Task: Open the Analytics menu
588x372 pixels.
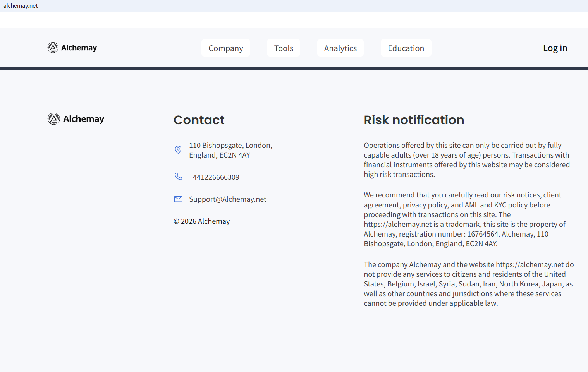Action: pyautogui.click(x=340, y=48)
